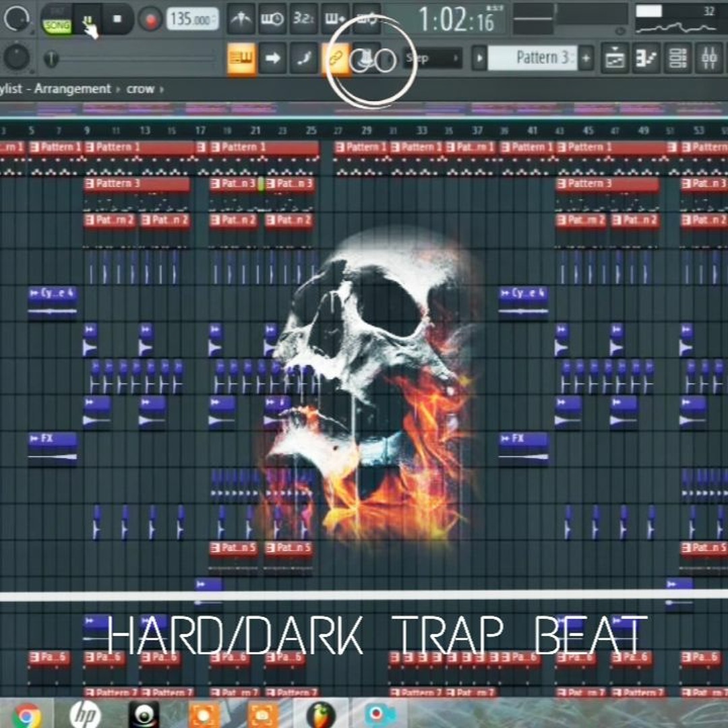Screen dimensions: 728x728
Task: Click the main pitch/volume slider in toolbar
Action: point(51,59)
